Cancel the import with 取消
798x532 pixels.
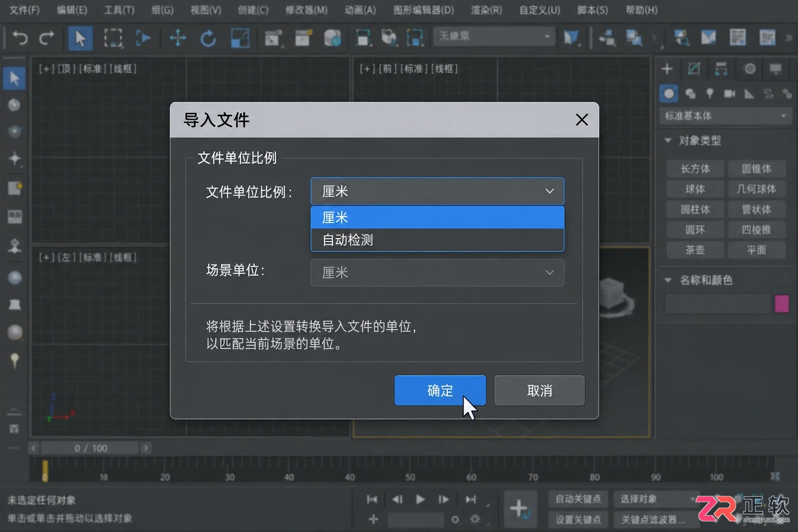pos(539,390)
